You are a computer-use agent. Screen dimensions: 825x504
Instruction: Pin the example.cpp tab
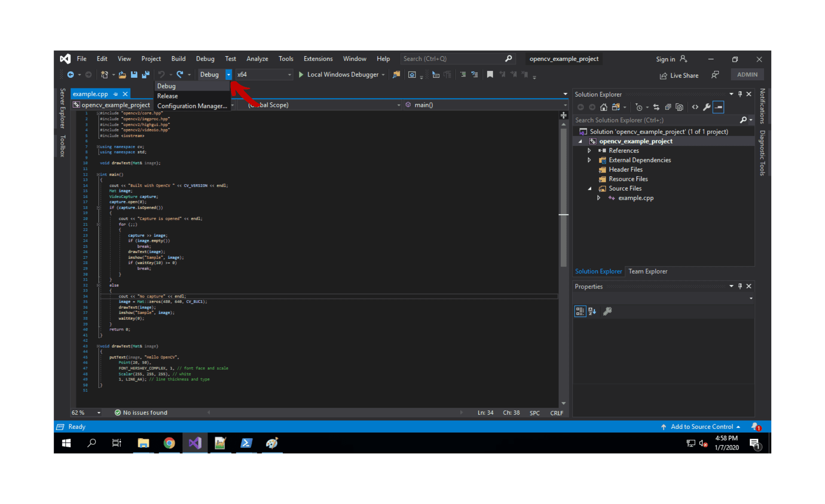coord(116,94)
